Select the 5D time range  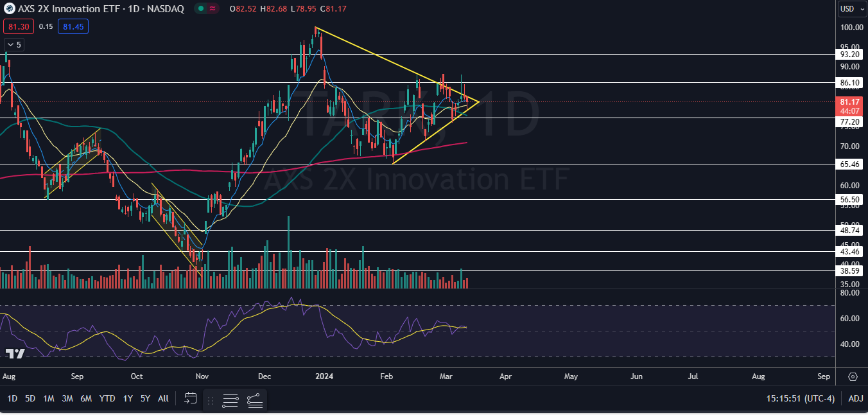point(30,399)
